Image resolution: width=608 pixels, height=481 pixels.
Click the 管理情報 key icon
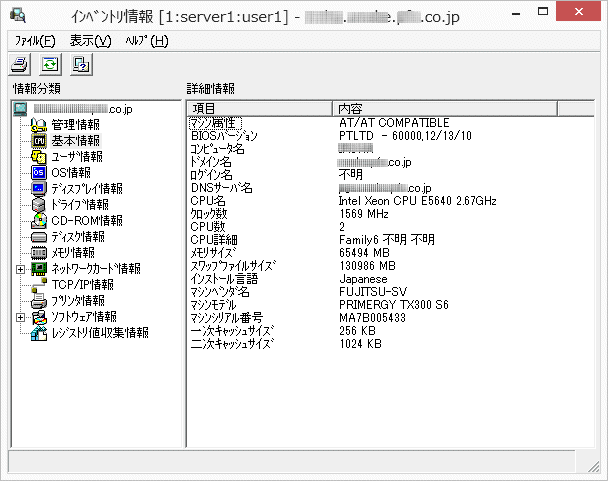pyautogui.click(x=39, y=125)
